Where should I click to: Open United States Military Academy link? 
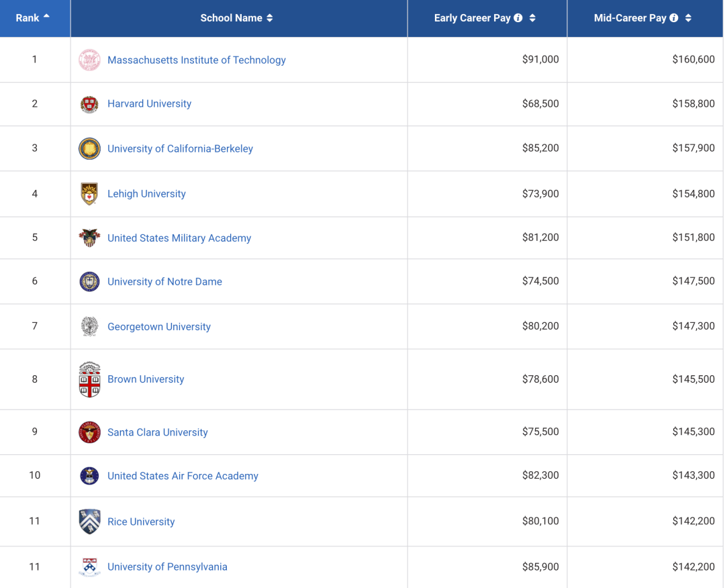click(x=179, y=238)
